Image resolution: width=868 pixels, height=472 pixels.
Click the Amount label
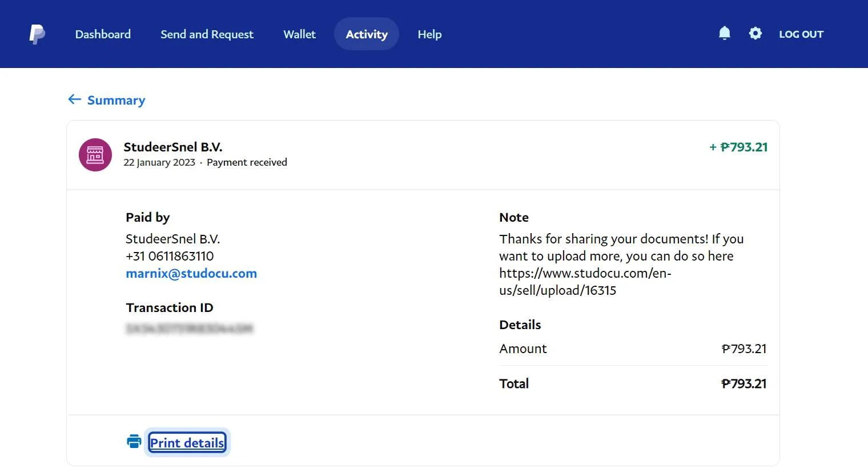click(523, 349)
